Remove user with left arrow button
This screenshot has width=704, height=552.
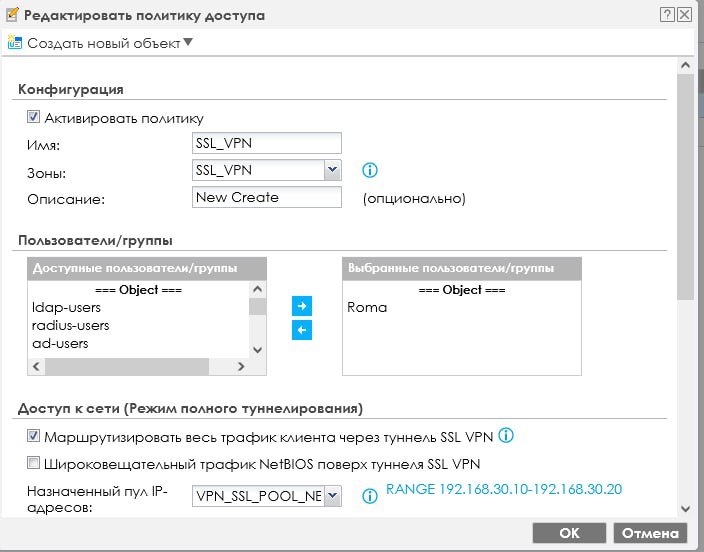(301, 330)
